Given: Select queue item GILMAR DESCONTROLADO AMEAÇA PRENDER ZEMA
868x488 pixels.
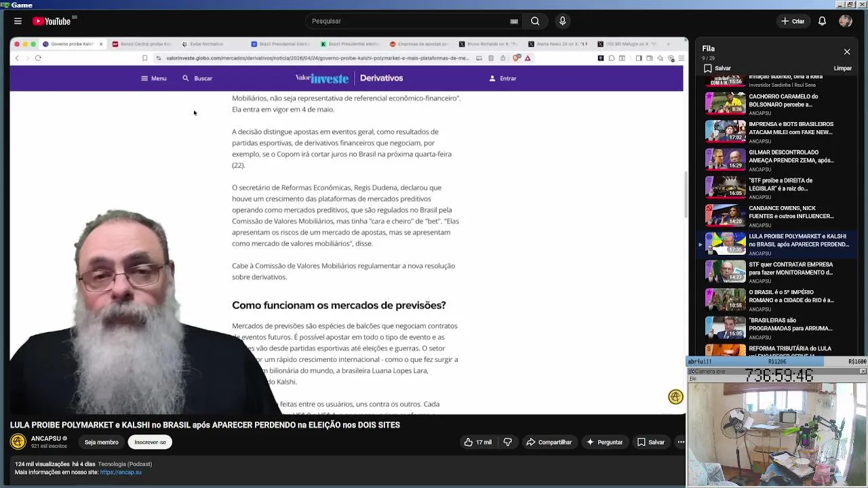Looking at the screenshot, I should point(777,160).
